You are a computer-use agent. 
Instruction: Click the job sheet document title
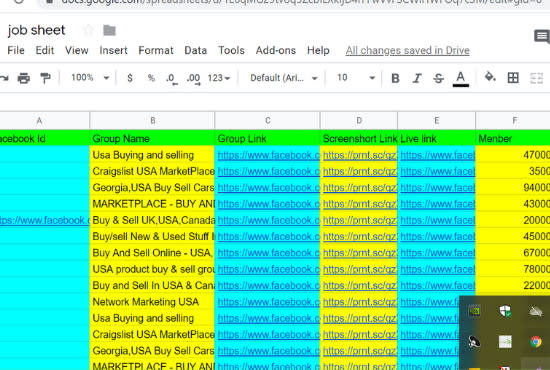point(36,30)
